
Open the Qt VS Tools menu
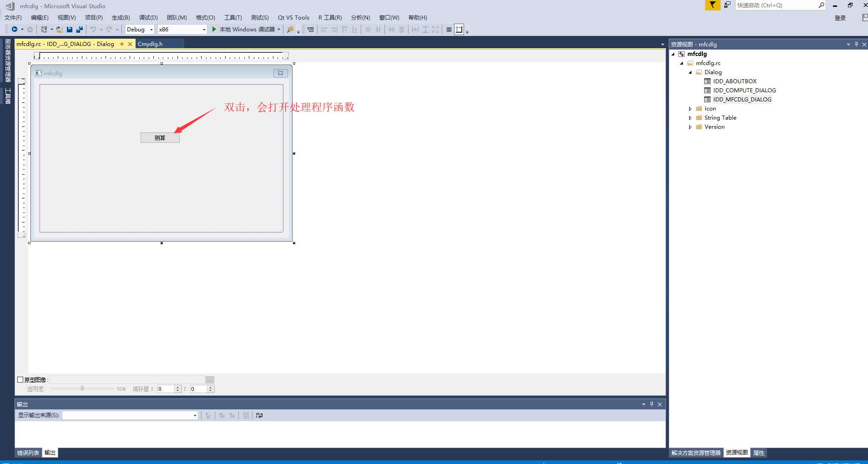(x=293, y=18)
